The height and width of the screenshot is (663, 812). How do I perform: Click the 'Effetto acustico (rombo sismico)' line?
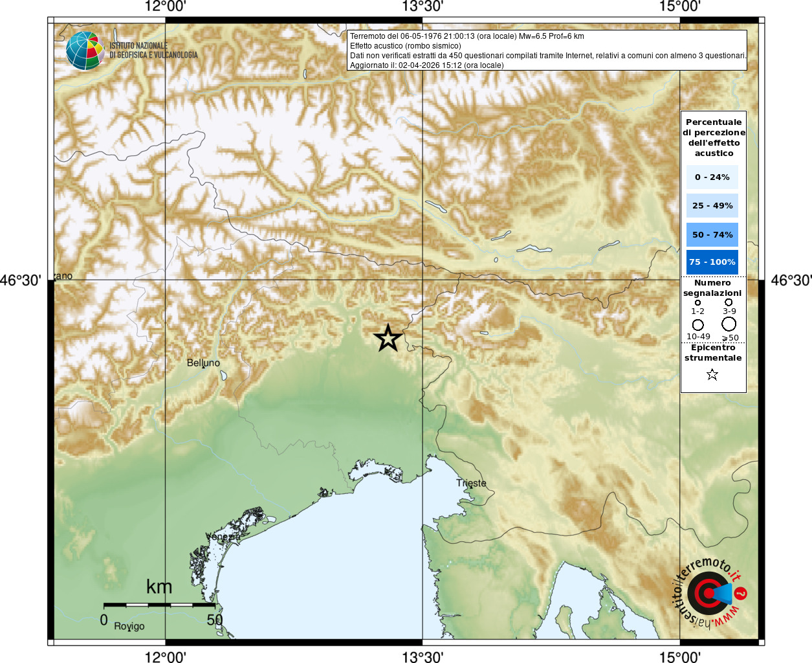pos(406,46)
